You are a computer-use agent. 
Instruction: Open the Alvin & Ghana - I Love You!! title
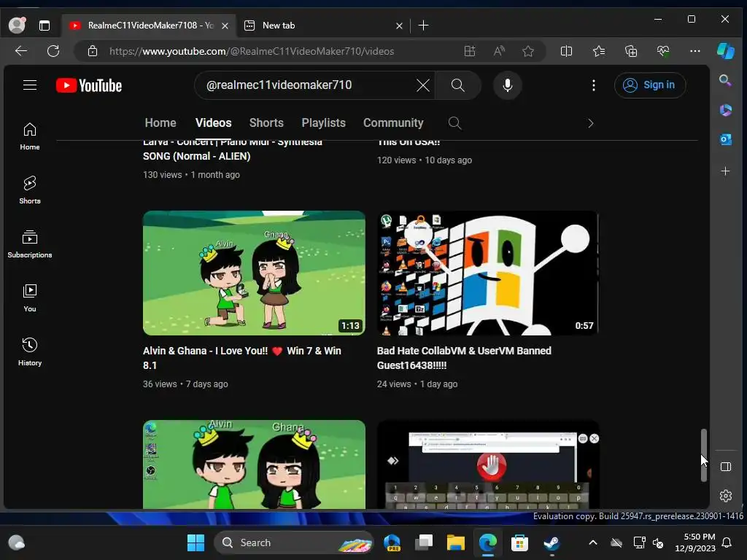click(x=242, y=358)
